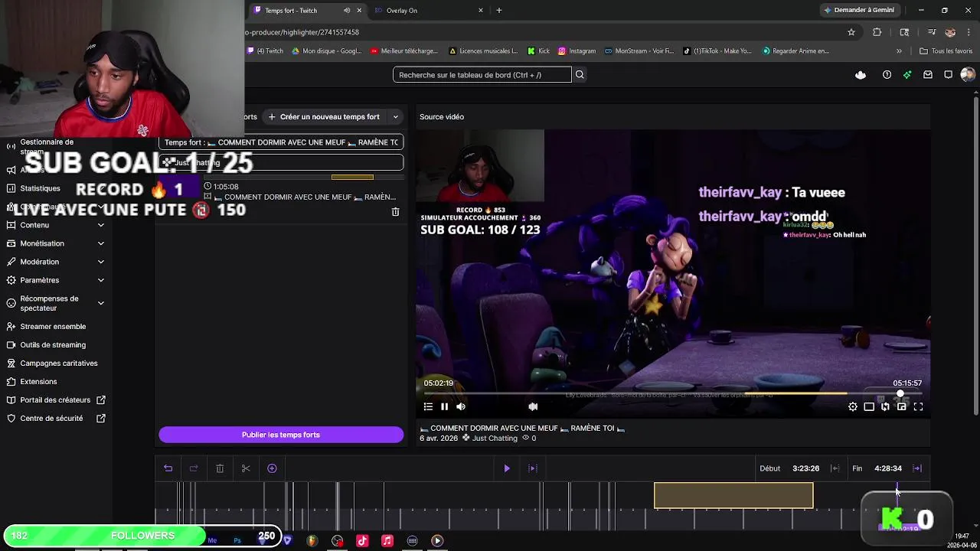Bookmark this page with the star icon
This screenshot has height=551, width=980.
tap(851, 32)
